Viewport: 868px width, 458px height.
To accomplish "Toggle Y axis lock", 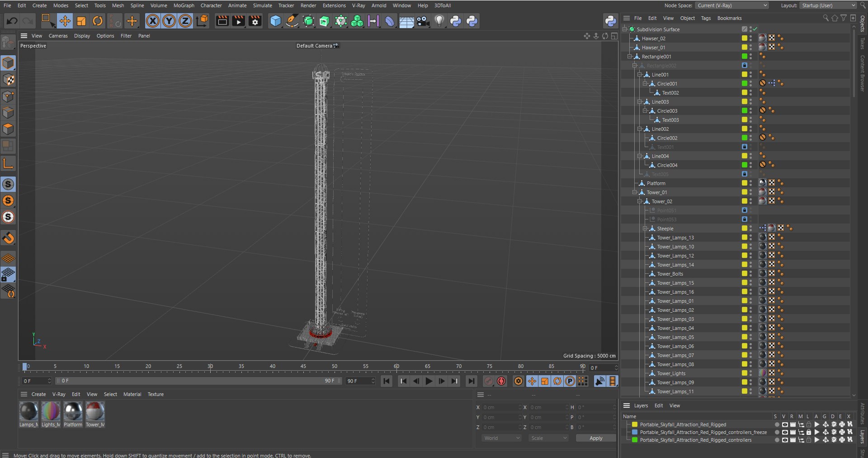I will [x=169, y=21].
